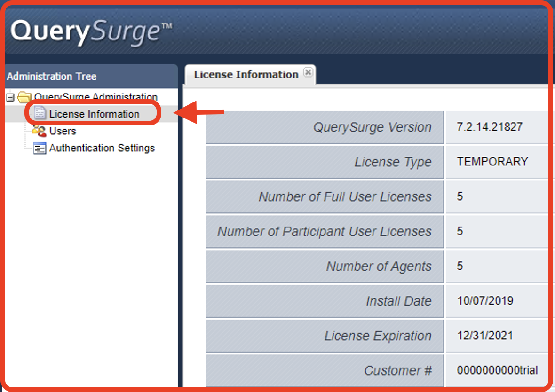Select install date 10/07/2019

click(x=485, y=301)
